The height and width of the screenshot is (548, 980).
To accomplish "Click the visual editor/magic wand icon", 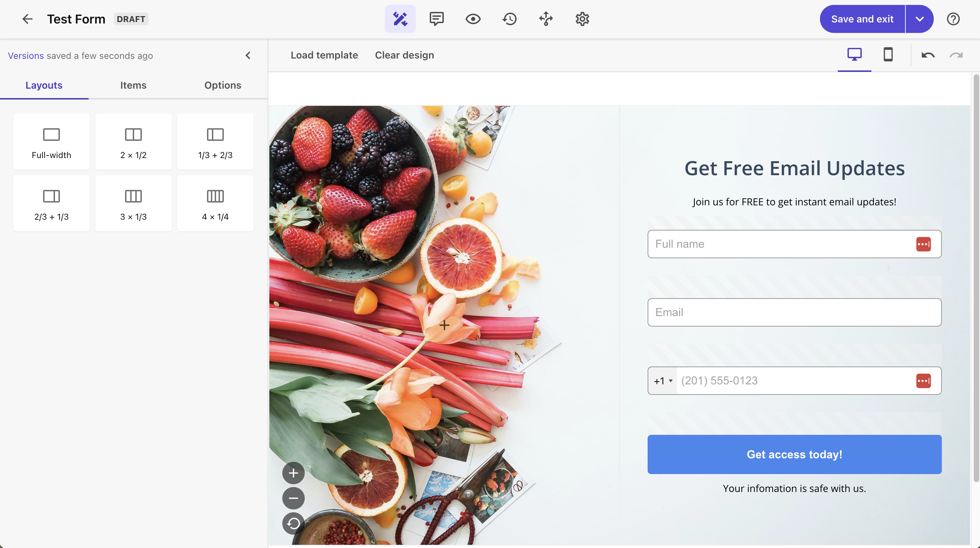I will [x=400, y=18].
